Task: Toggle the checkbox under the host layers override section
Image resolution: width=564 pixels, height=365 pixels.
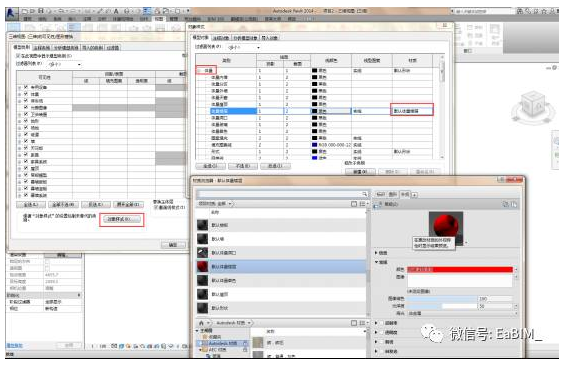Action: 156,207
